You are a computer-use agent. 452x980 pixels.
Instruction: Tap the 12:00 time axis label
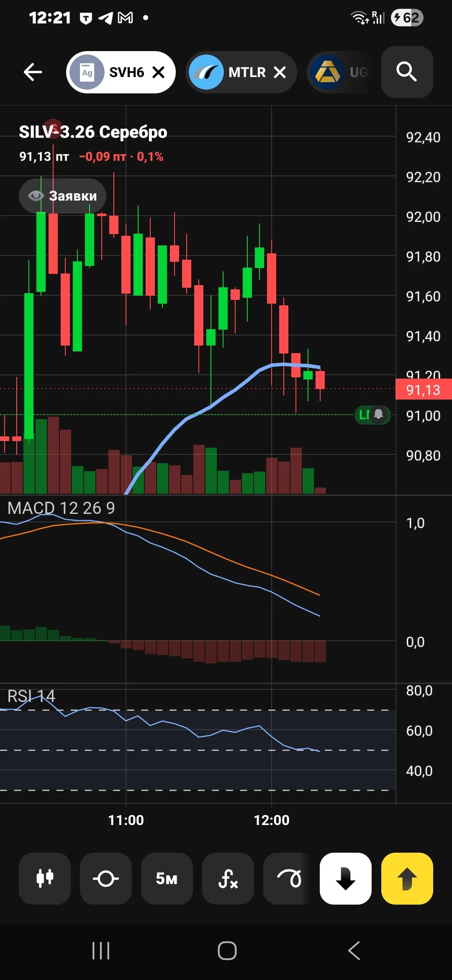pos(272,820)
